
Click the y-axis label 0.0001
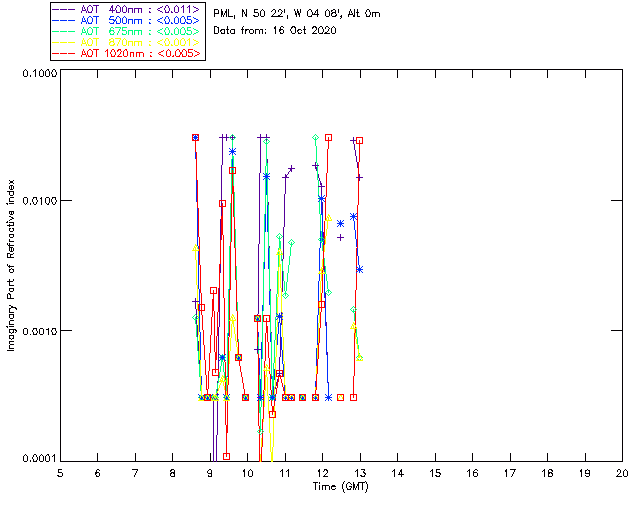[x=40, y=459]
